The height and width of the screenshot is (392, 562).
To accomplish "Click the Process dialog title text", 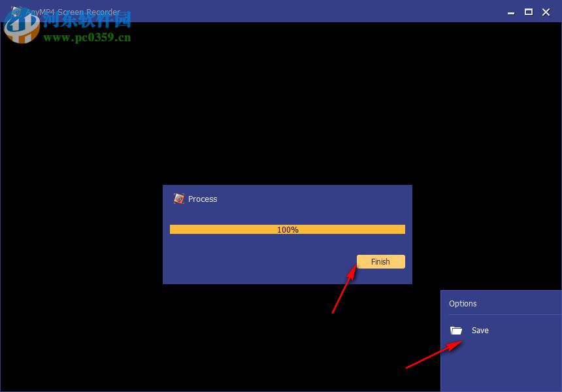I will coord(203,199).
